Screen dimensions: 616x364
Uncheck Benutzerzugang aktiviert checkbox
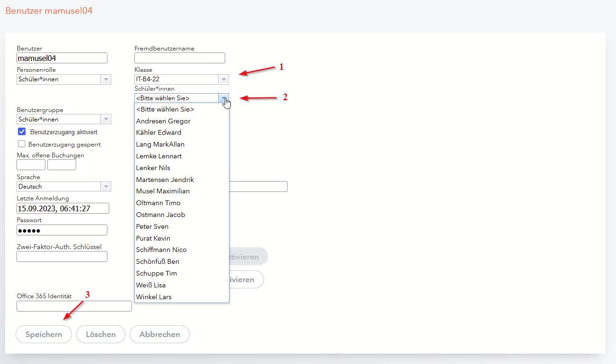pyautogui.click(x=22, y=132)
